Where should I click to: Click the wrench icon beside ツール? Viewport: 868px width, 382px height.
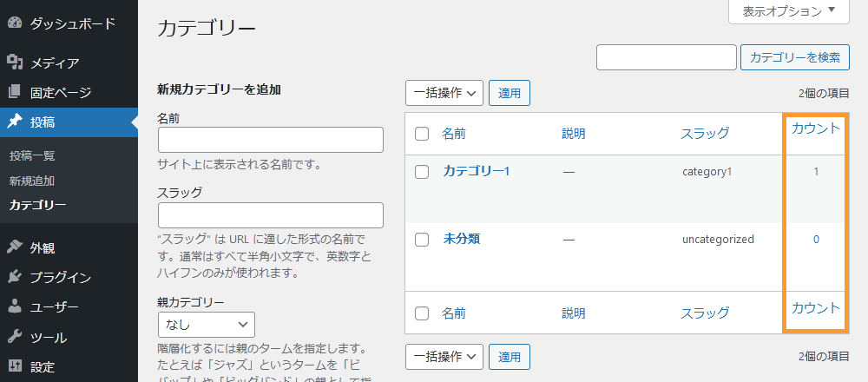click(15, 337)
